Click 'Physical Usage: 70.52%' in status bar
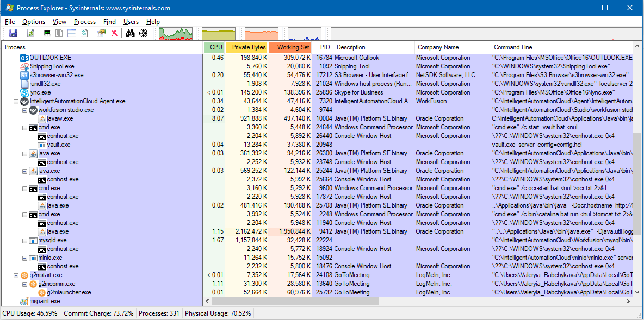The image size is (644, 320). tap(218, 313)
